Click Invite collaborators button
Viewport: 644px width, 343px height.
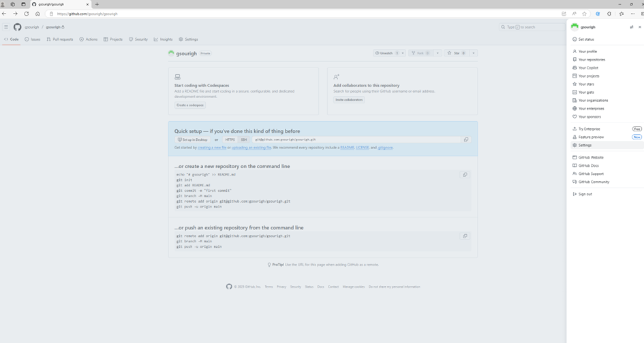click(349, 99)
